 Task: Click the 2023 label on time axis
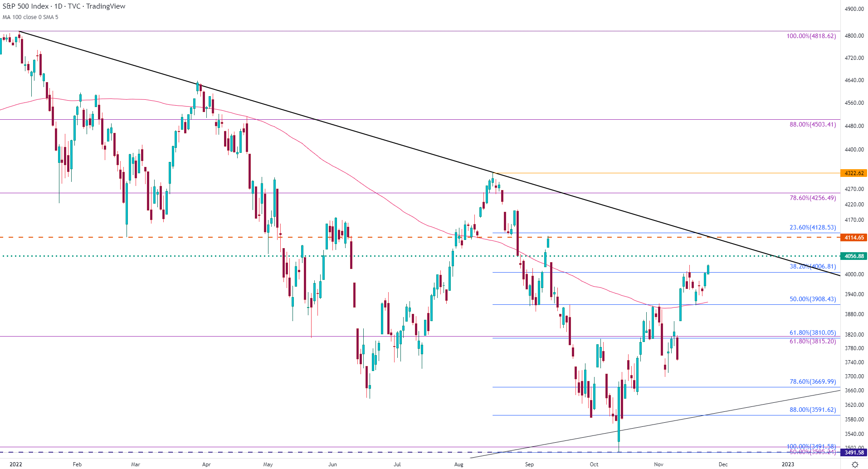click(788, 464)
